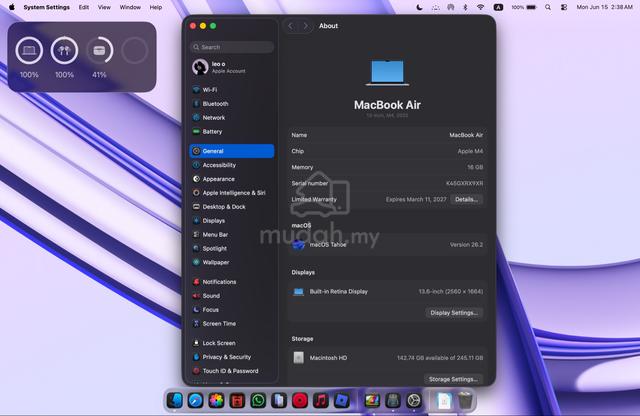The image size is (640, 416).
Task: Click the Built-in Retina Display row
Action: pos(387,291)
